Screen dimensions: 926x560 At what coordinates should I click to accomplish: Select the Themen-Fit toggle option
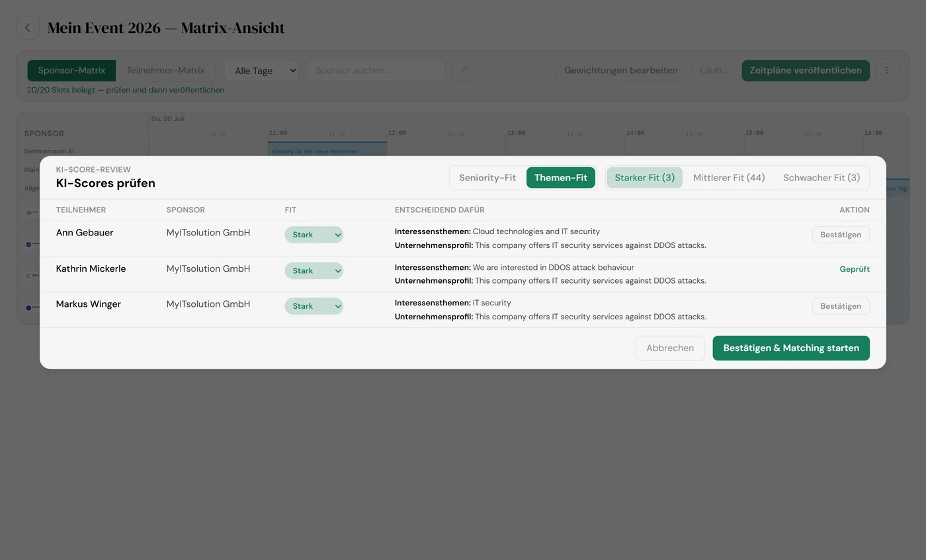[x=561, y=178]
